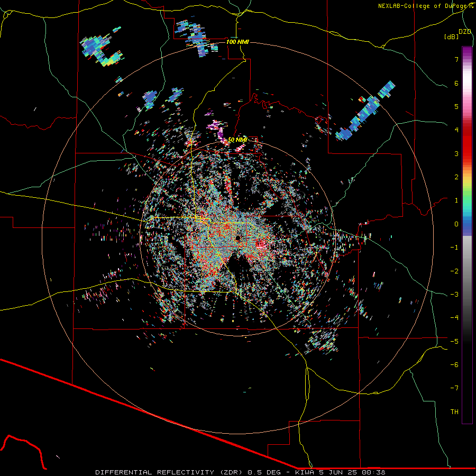Click the '-7' value on the color scale

coord(454,388)
